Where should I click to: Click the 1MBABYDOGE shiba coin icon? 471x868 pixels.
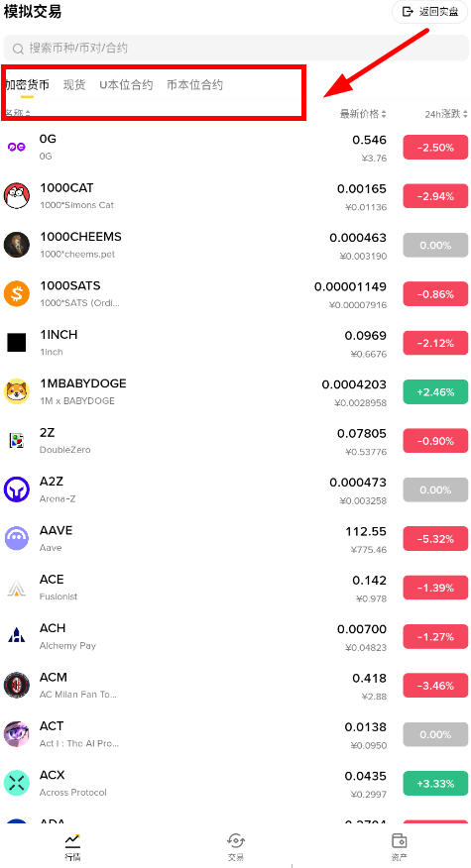(x=17, y=391)
